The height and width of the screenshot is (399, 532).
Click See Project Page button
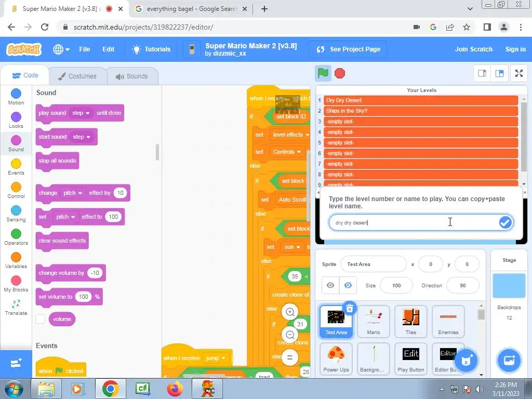[x=349, y=49]
